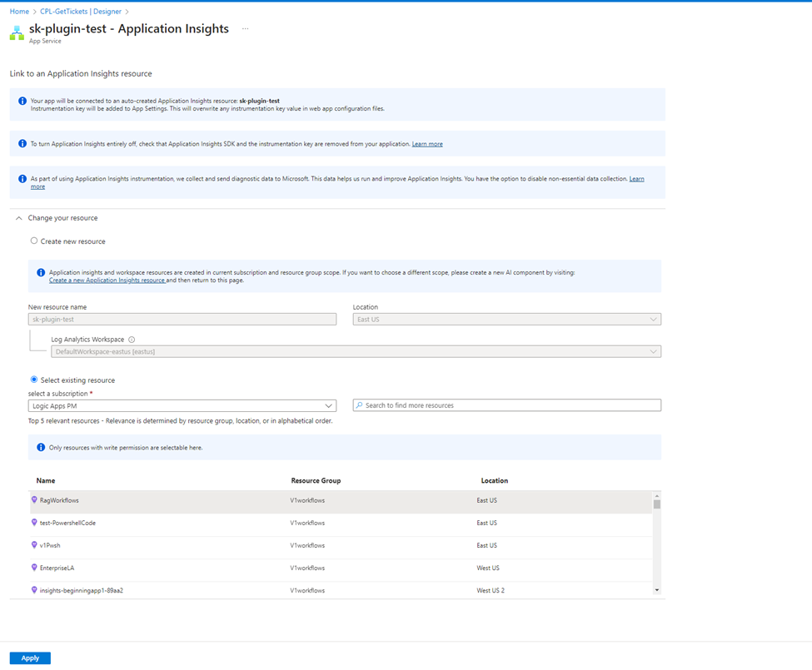Click the resource list scrollbar down arrow
Viewport: 812px width, 670px height.
pyautogui.click(x=656, y=590)
